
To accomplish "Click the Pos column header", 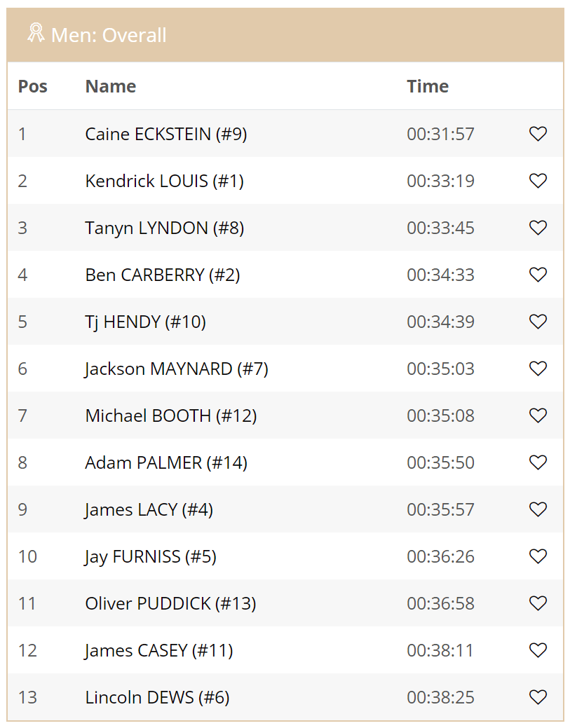I will (32, 86).
